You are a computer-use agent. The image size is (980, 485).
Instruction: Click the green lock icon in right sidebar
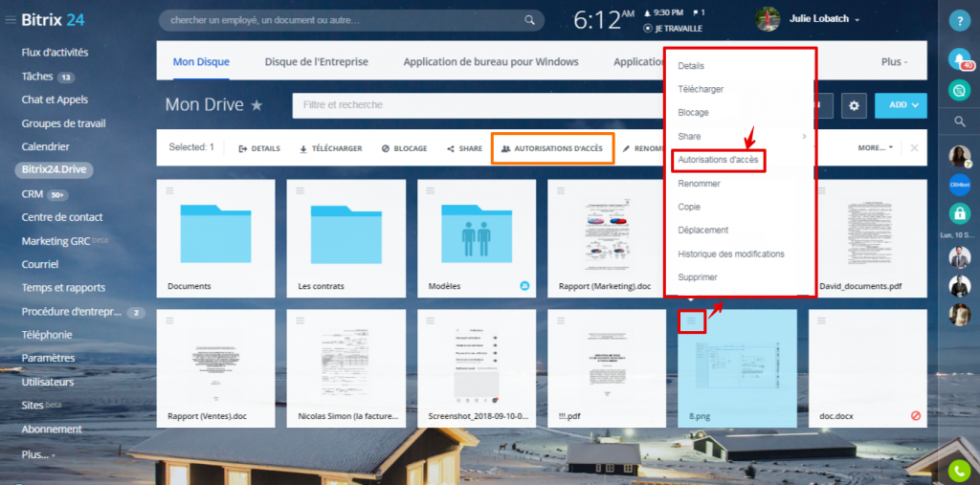[x=959, y=213]
